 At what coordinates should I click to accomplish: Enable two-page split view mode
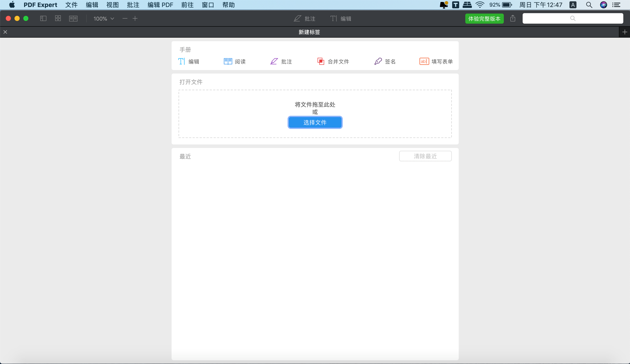pyautogui.click(x=73, y=19)
